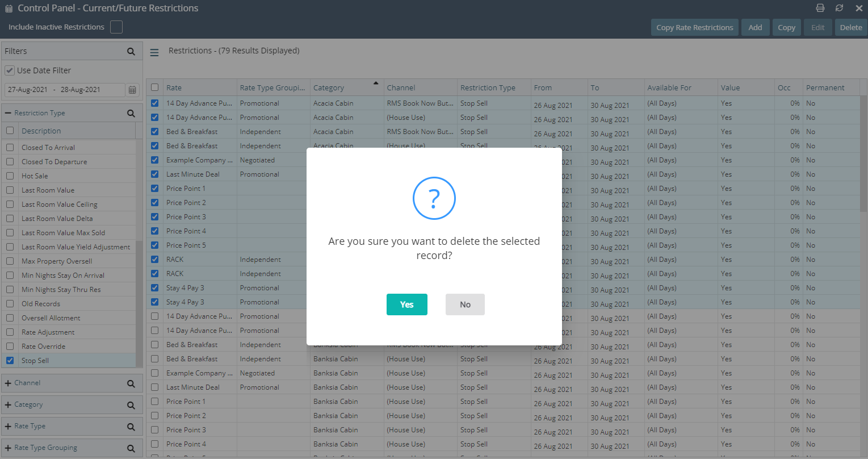Sort by the Restriction Type column header
868x459 pixels.
pyautogui.click(x=494, y=87)
